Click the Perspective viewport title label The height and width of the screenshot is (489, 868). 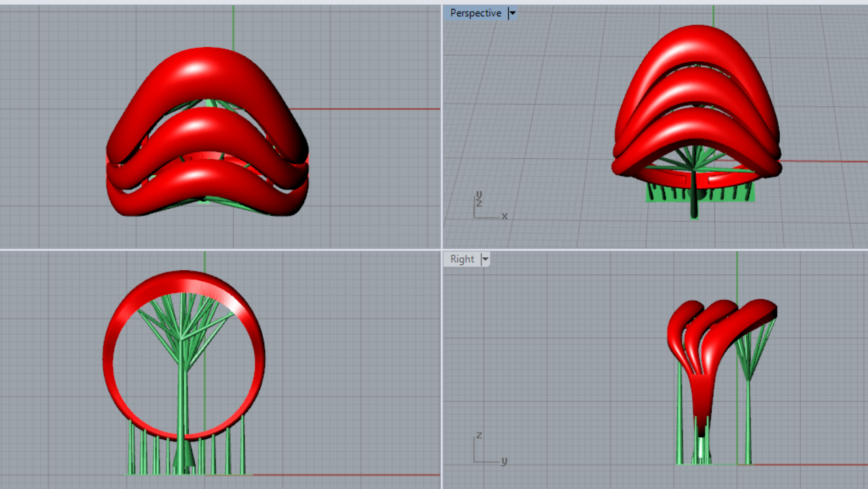point(475,13)
